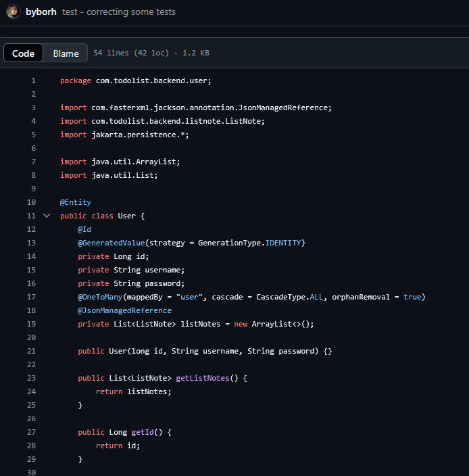
Task: Click the getId method name
Action: [144, 432]
